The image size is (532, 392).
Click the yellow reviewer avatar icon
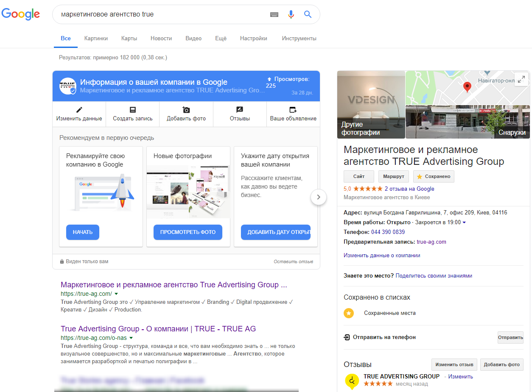pos(351,381)
